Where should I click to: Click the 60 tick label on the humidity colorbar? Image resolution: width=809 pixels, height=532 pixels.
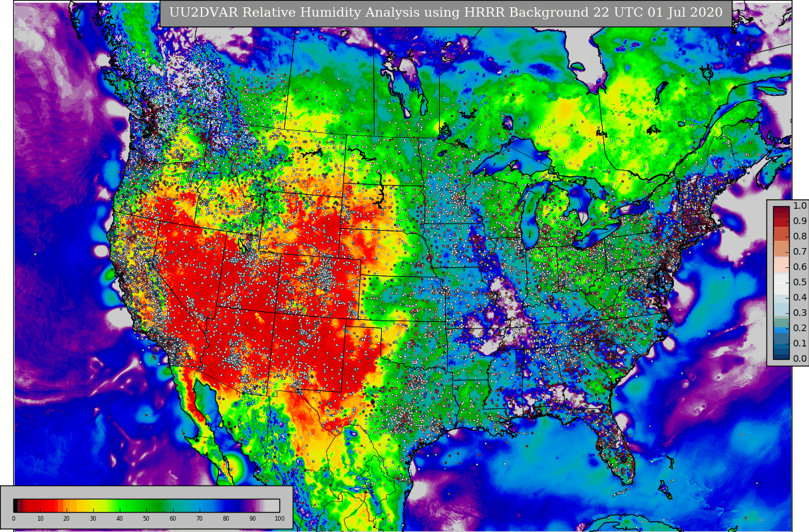click(x=173, y=519)
